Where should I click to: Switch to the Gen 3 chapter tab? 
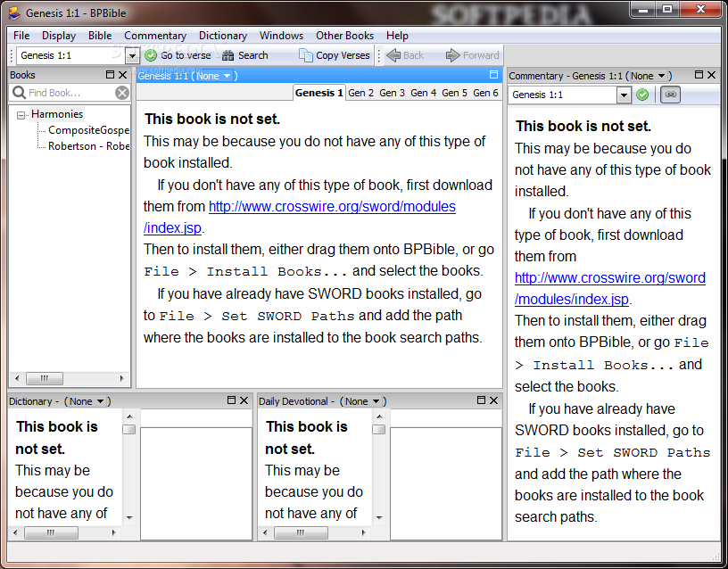pyautogui.click(x=392, y=93)
